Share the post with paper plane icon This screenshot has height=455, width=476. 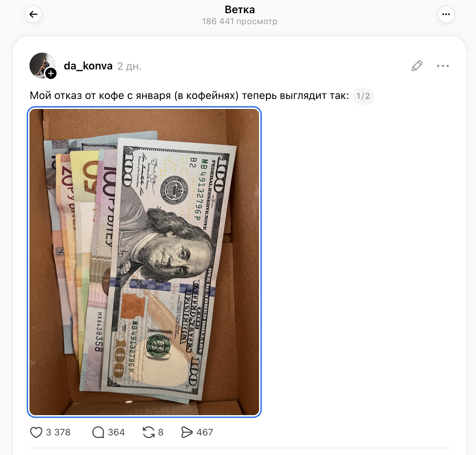click(187, 432)
